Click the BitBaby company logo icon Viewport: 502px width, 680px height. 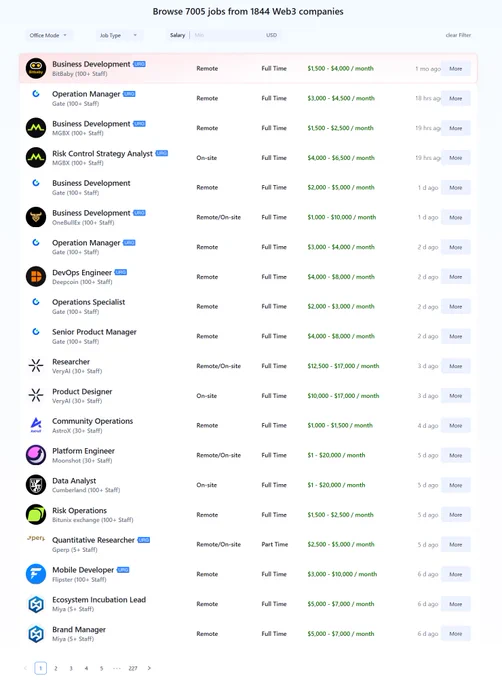point(36,69)
